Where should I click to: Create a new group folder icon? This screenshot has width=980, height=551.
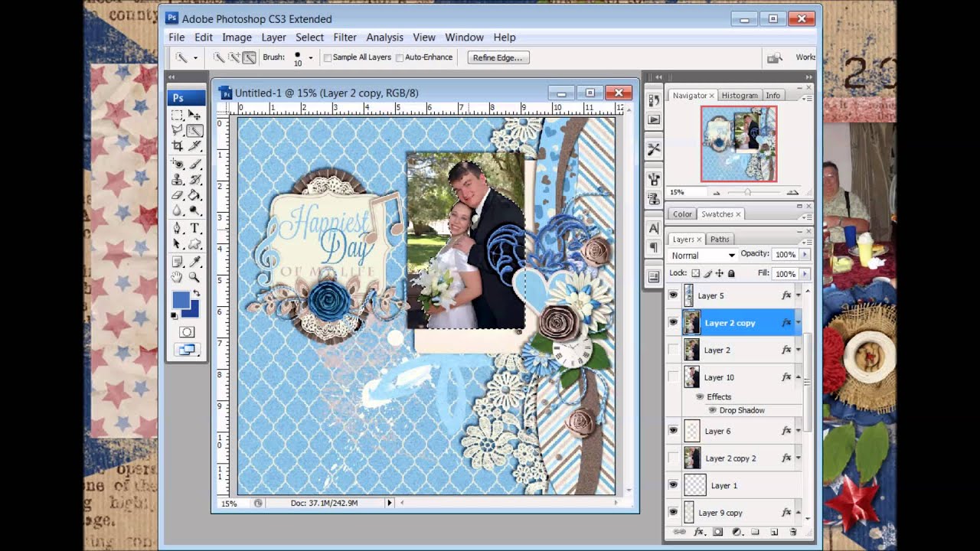pos(755,532)
